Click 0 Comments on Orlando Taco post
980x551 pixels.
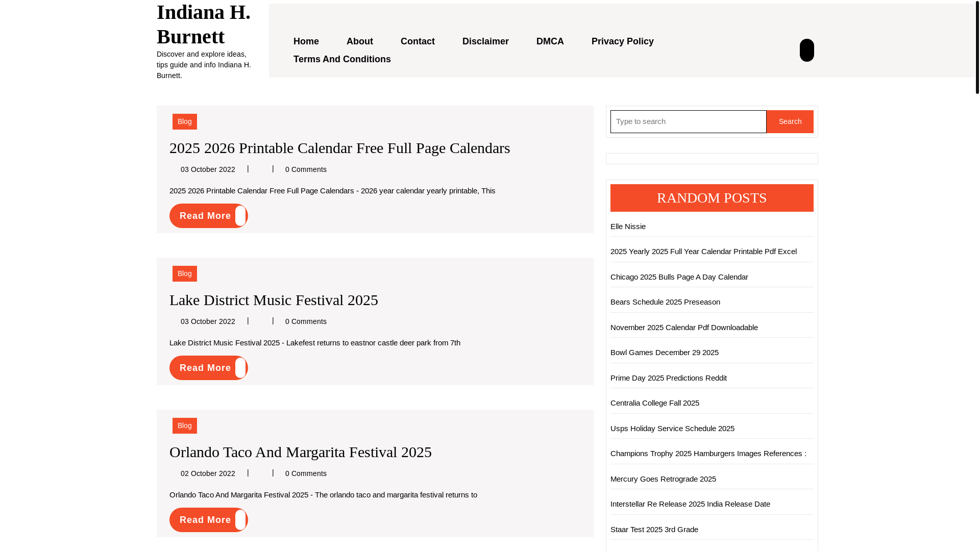pyautogui.click(x=306, y=473)
